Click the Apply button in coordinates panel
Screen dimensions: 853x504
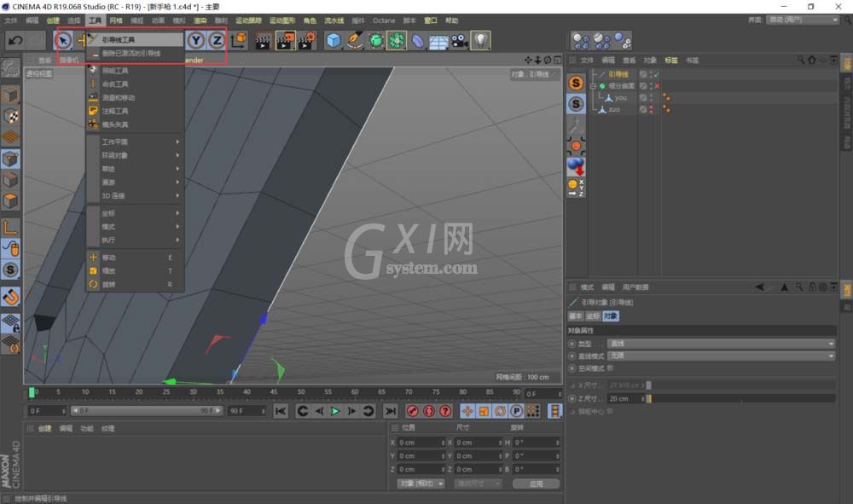[x=536, y=484]
